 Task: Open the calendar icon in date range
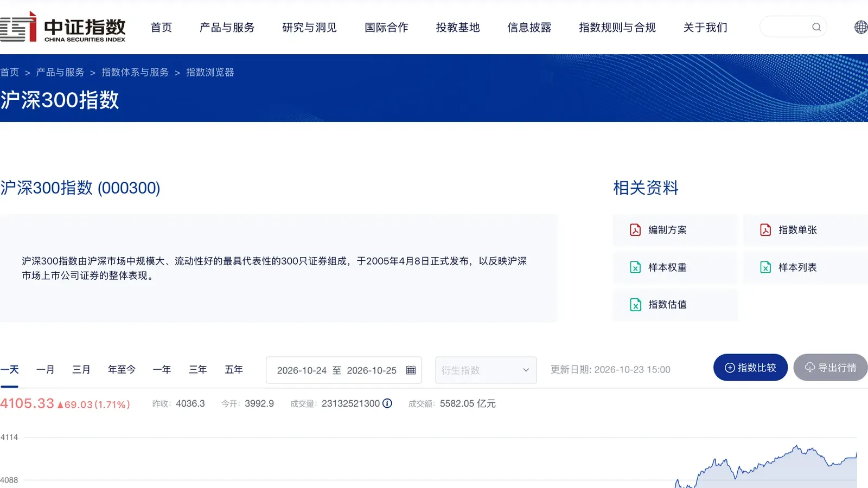[411, 370]
